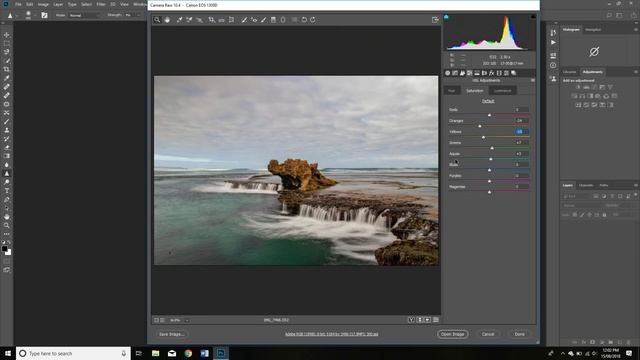Toggle Camera Raw full screen mode
The width and height of the screenshot is (640, 360).
(x=435, y=20)
